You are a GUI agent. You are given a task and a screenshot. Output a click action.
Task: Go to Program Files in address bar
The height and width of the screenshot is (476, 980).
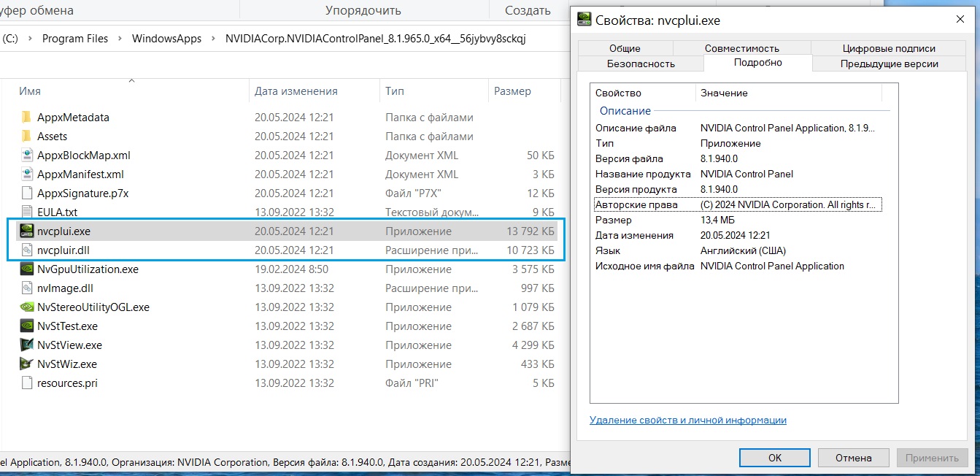(75, 39)
